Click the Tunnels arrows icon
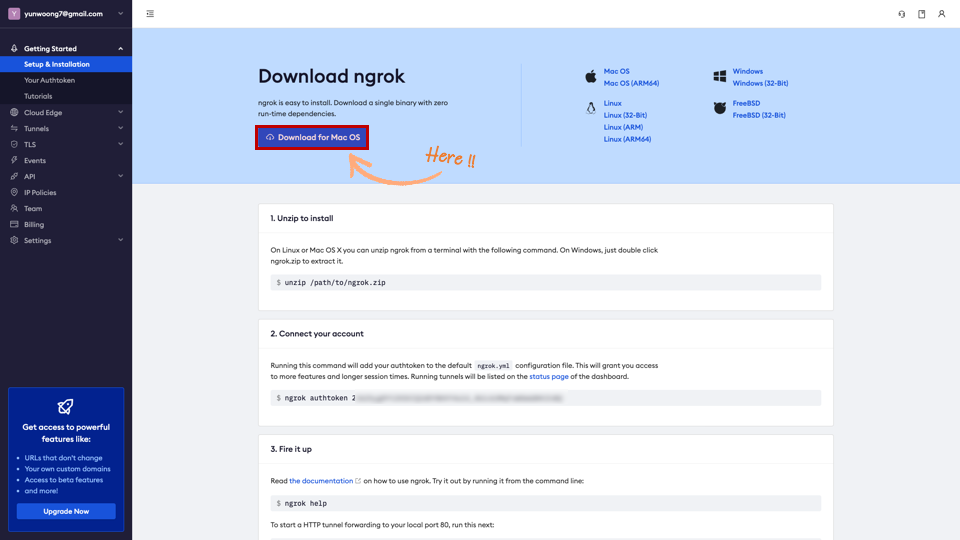This screenshot has height=540, width=960. pos(14,129)
